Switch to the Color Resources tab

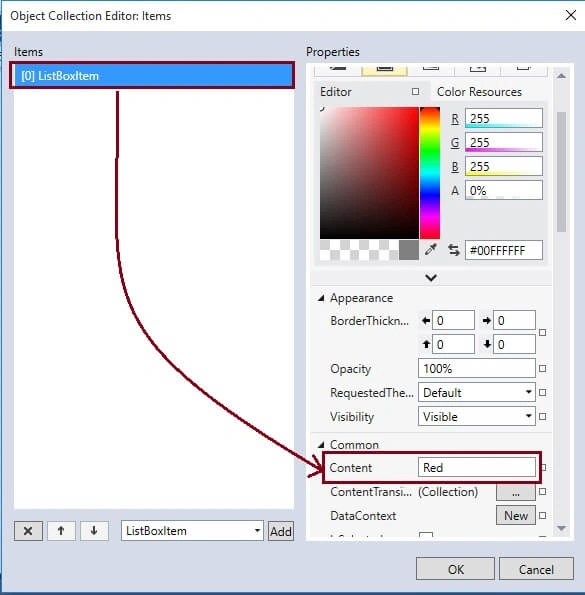coord(479,92)
